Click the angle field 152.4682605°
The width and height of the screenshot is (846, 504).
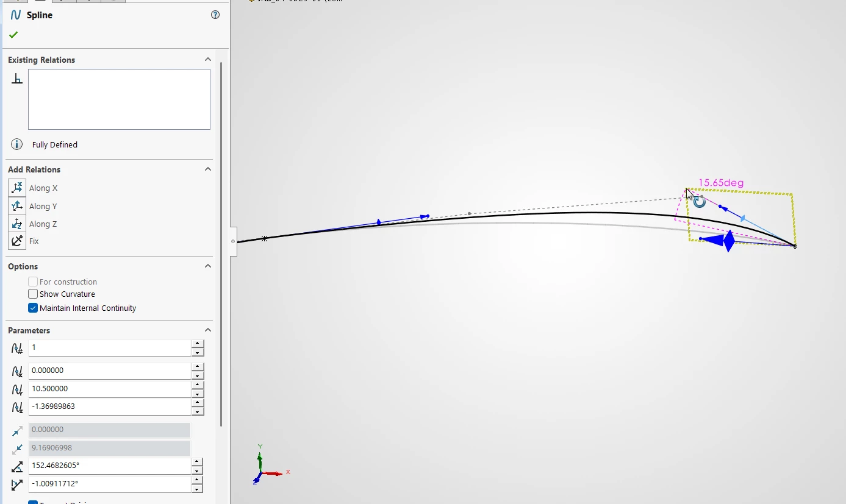pyautogui.click(x=110, y=466)
